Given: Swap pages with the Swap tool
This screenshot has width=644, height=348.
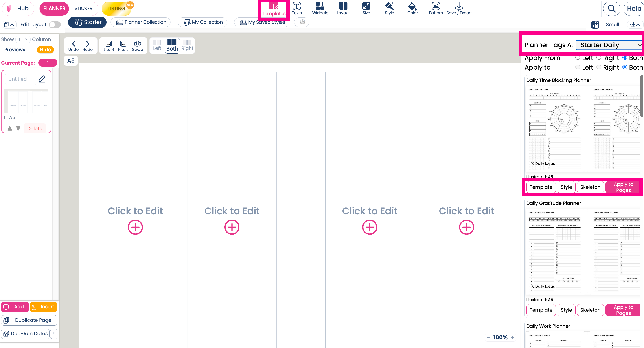Looking at the screenshot, I should point(138,45).
